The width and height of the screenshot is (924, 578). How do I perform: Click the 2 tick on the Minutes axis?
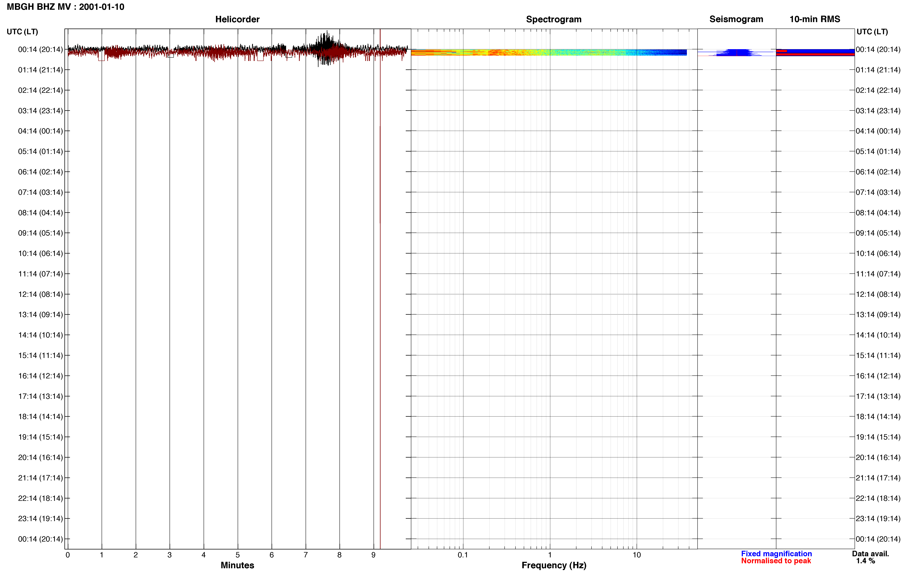point(136,555)
